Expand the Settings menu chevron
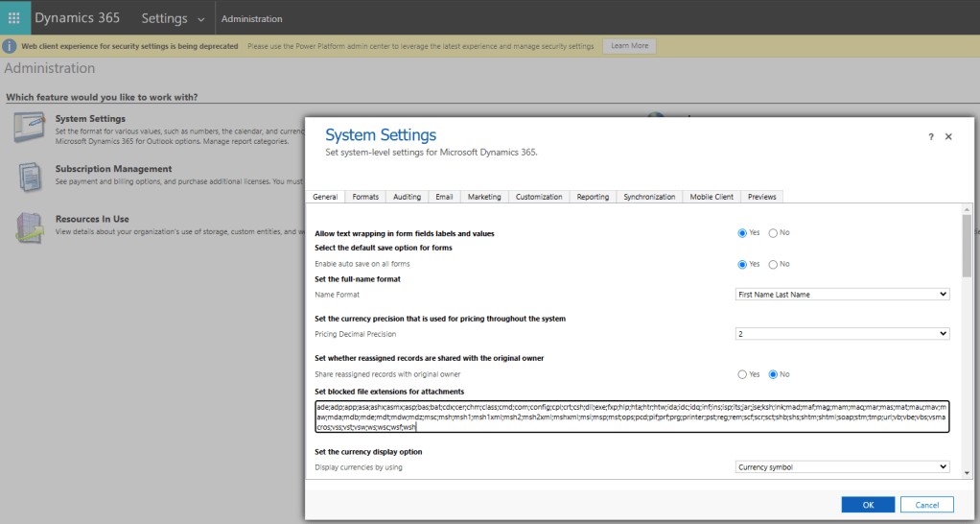 coord(200,19)
